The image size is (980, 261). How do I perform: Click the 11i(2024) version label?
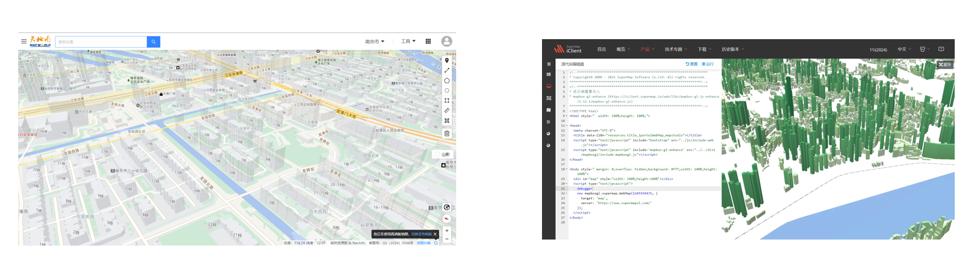(878, 50)
